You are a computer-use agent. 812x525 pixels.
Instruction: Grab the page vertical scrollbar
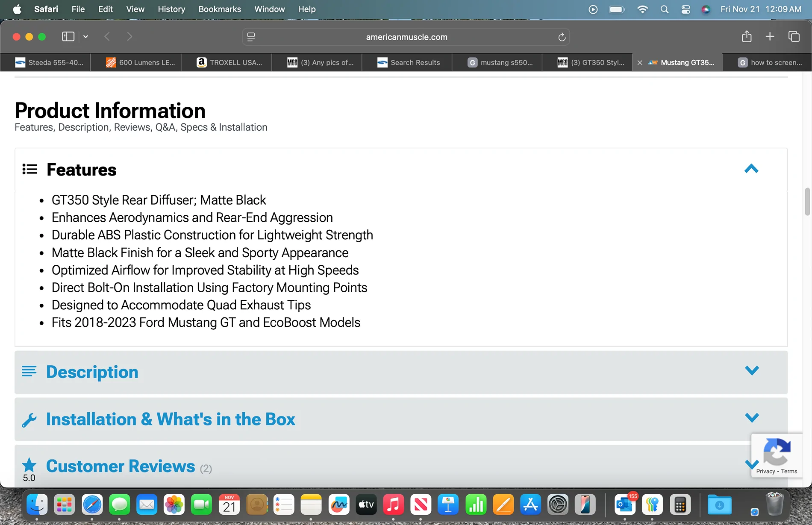(807, 201)
